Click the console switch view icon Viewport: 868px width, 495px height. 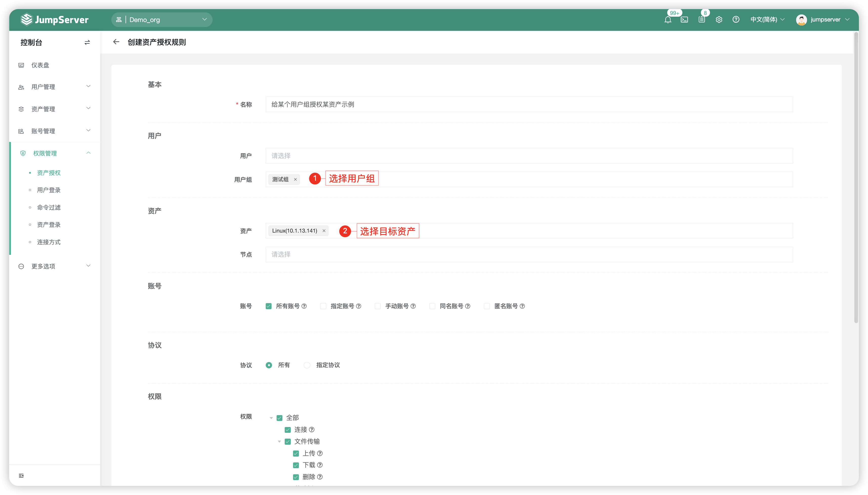(x=87, y=42)
